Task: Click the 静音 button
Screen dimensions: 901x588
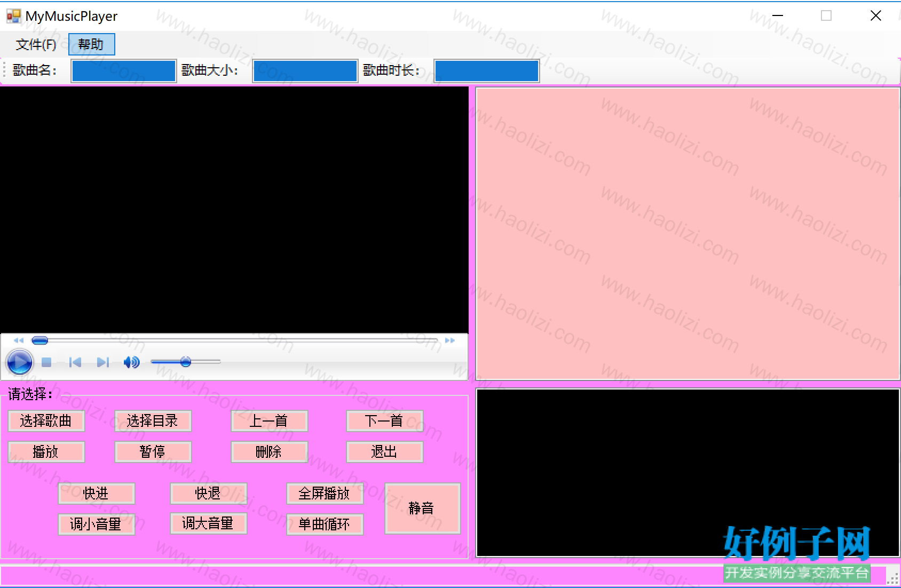Action: tap(423, 508)
